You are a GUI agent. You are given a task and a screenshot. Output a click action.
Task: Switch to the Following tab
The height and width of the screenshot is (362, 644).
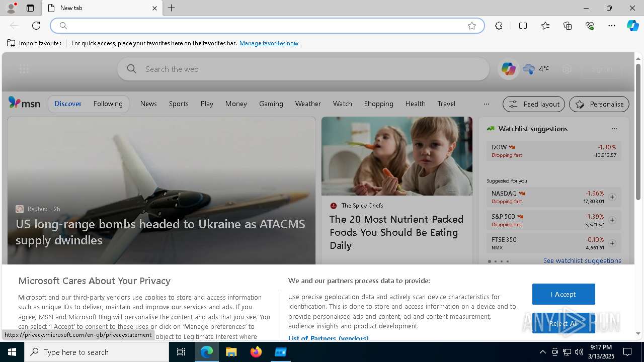click(108, 104)
